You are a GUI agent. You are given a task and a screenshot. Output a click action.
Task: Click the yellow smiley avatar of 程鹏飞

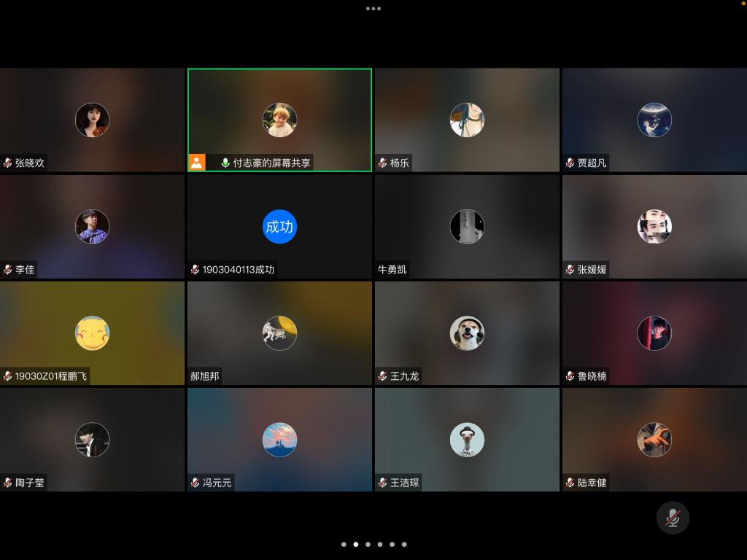click(x=93, y=333)
